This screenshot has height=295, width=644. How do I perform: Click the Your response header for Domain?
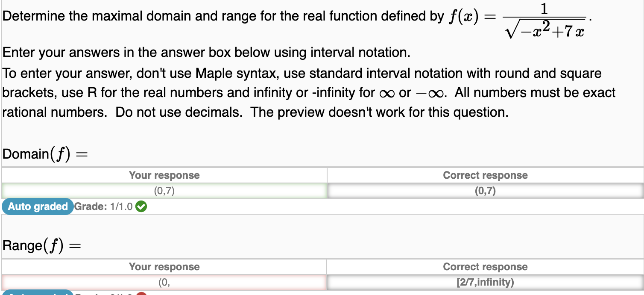164,175
